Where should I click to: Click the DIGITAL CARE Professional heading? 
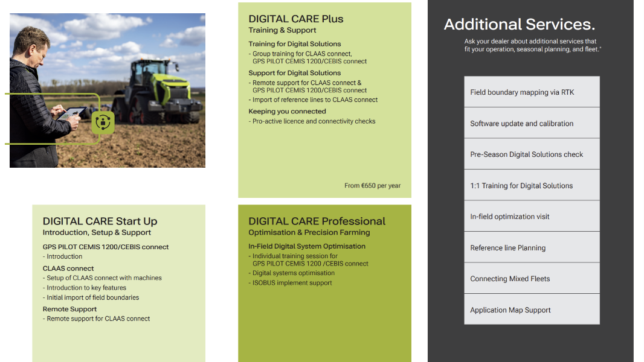(317, 221)
